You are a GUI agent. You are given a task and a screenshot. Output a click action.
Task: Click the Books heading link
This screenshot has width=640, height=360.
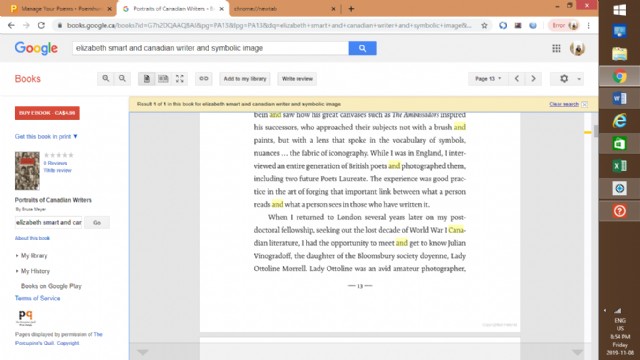pyautogui.click(x=28, y=79)
